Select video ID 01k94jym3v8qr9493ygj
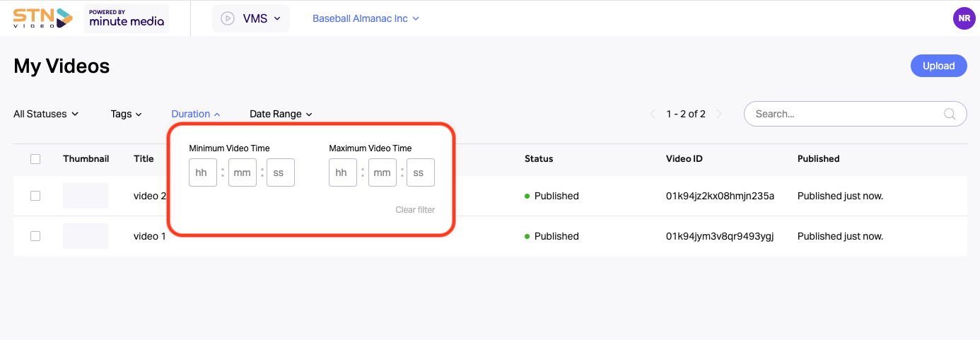Screen dimensions: 980x340 pos(720,236)
